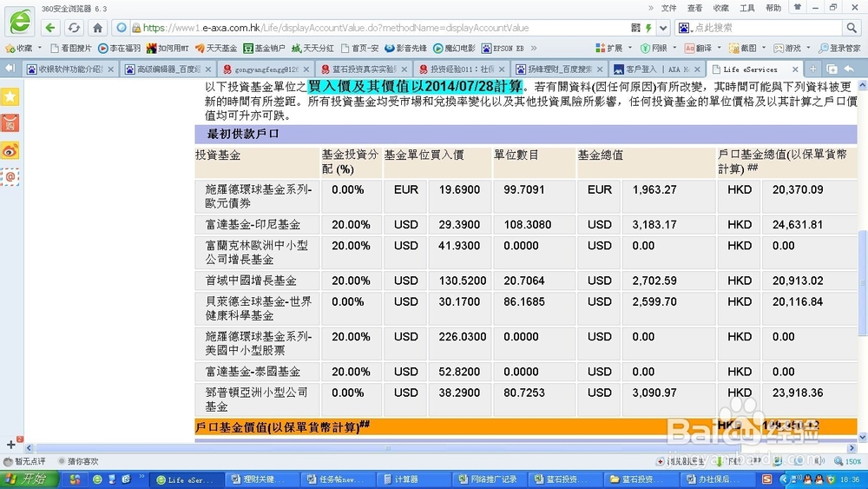Open the 收藏 menu in menu bar

pos(720,8)
